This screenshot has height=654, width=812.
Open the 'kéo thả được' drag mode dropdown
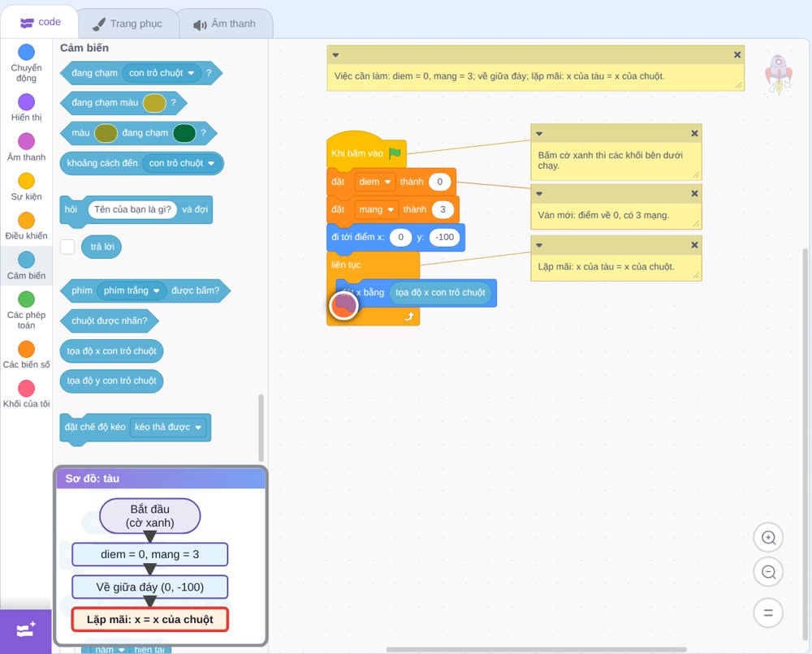click(x=168, y=428)
